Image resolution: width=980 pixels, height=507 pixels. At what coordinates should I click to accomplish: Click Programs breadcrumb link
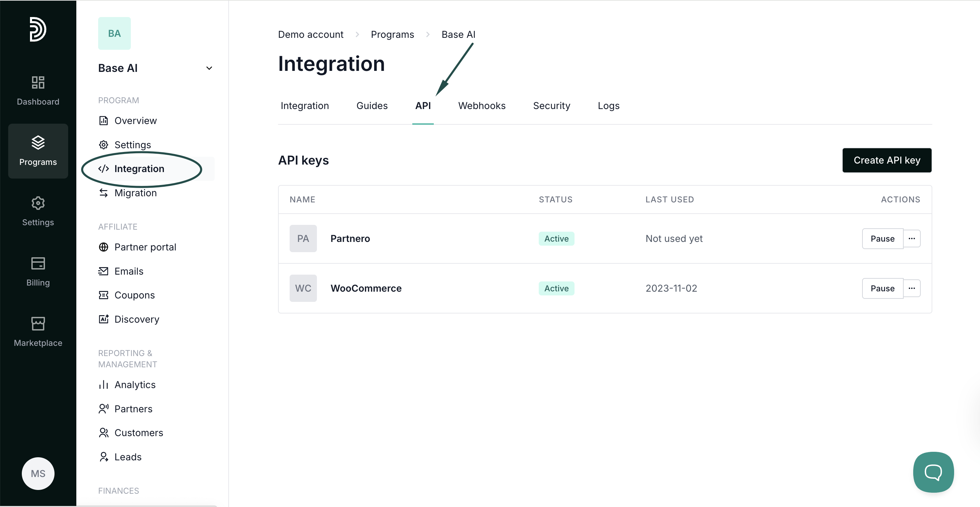(392, 34)
